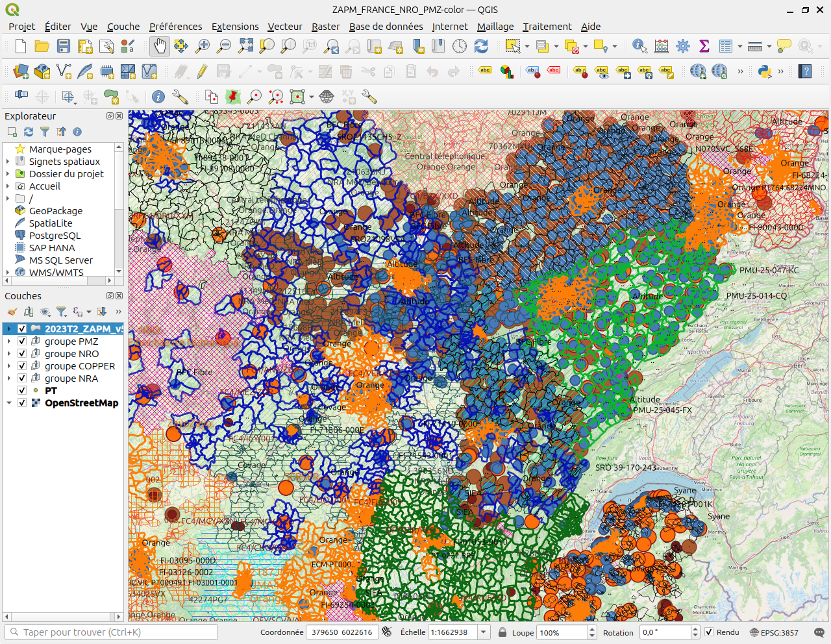Open the help contents book icon
This screenshot has width=831, height=644.
click(x=806, y=71)
